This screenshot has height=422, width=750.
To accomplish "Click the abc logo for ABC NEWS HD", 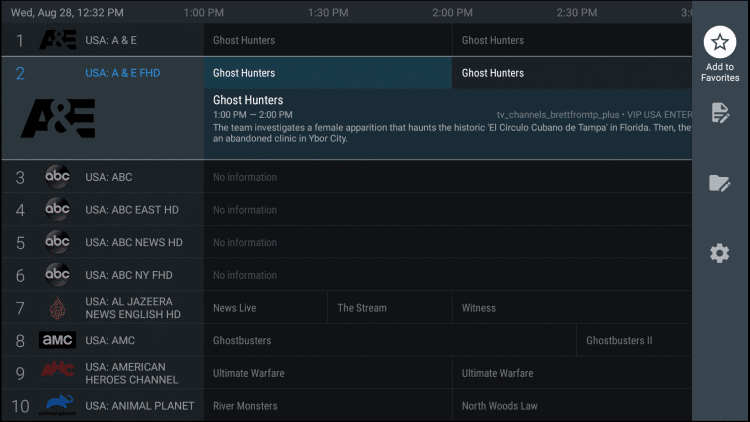I will [57, 242].
